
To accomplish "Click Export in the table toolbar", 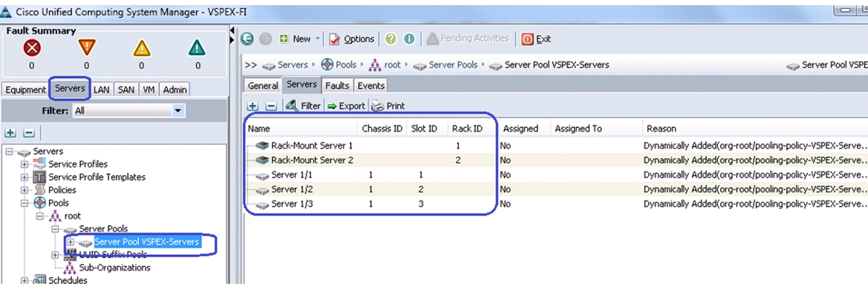I will point(346,106).
